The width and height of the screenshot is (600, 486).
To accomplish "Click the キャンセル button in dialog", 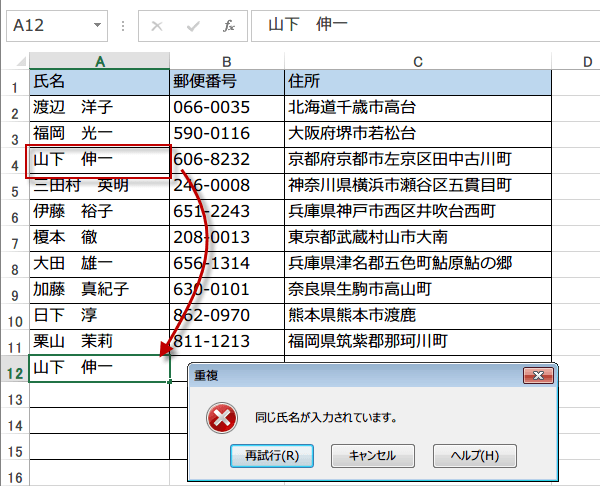I will (x=373, y=456).
